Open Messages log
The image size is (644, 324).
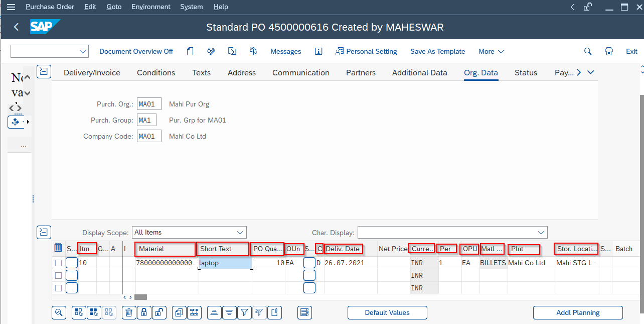286,51
